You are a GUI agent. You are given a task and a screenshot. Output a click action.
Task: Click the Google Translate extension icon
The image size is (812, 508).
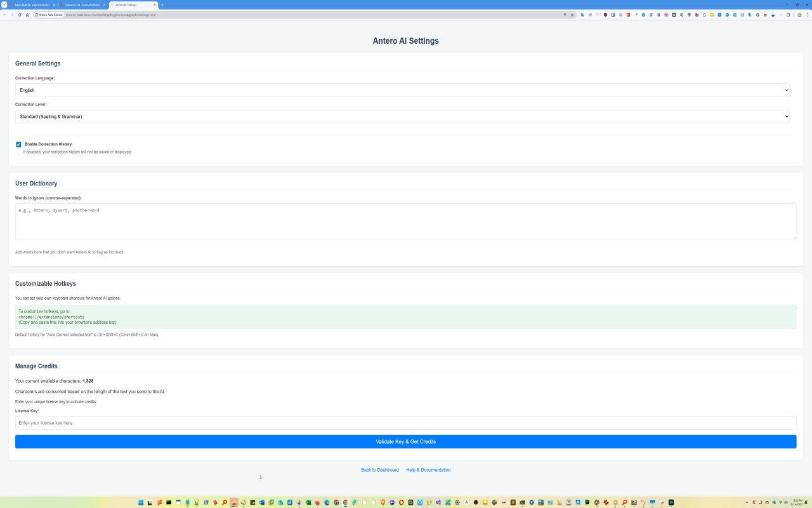[x=582, y=15]
